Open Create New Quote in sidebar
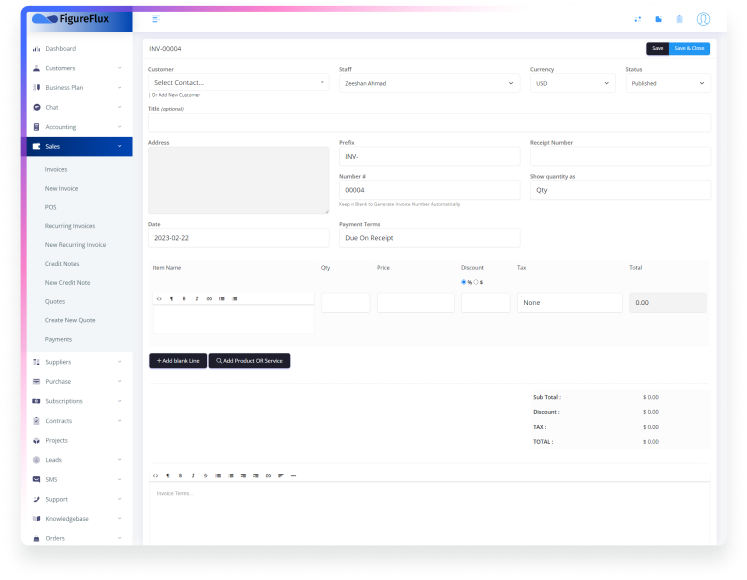The height and width of the screenshot is (580, 747). pos(70,320)
